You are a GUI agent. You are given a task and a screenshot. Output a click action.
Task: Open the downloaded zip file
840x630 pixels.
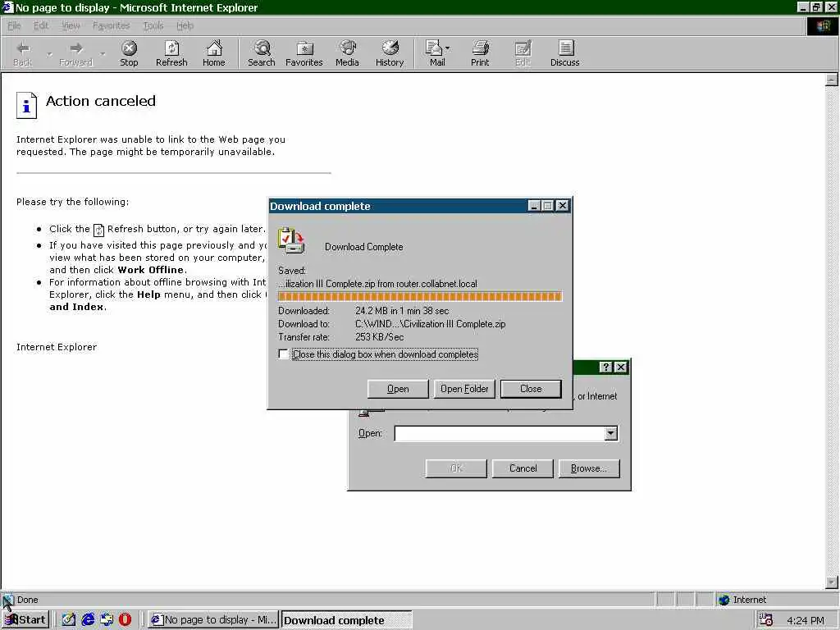(x=398, y=389)
